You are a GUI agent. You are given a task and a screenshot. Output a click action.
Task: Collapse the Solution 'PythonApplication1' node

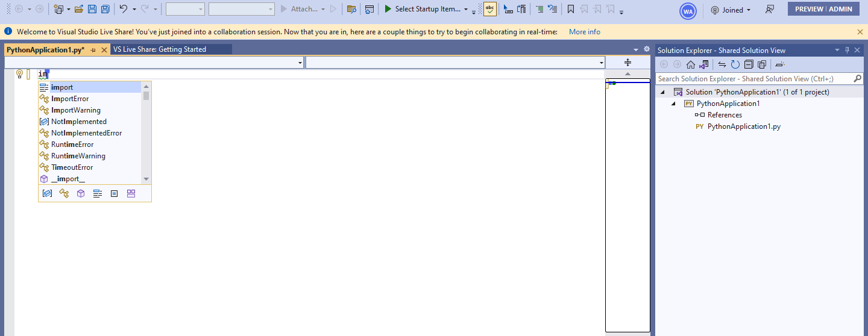pyautogui.click(x=664, y=92)
